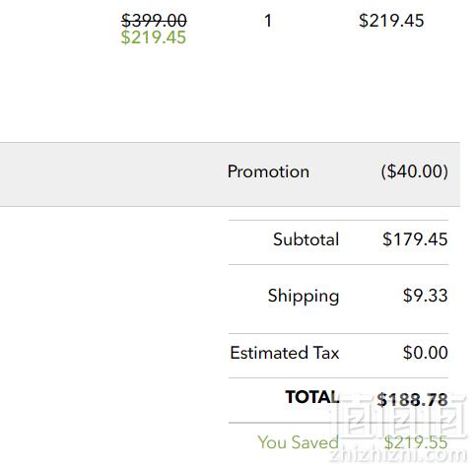Click the $179.45 subtotal amount
The image size is (476, 471).
(415, 239)
